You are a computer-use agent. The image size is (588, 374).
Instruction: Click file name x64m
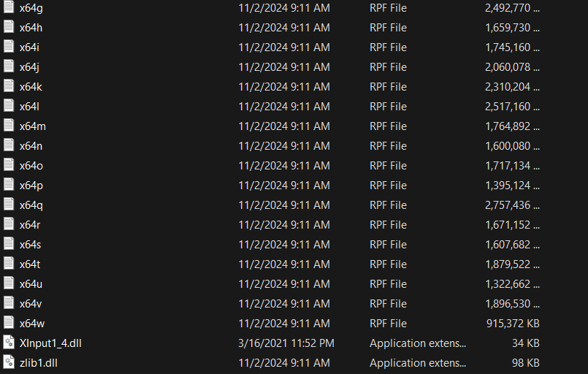(33, 126)
